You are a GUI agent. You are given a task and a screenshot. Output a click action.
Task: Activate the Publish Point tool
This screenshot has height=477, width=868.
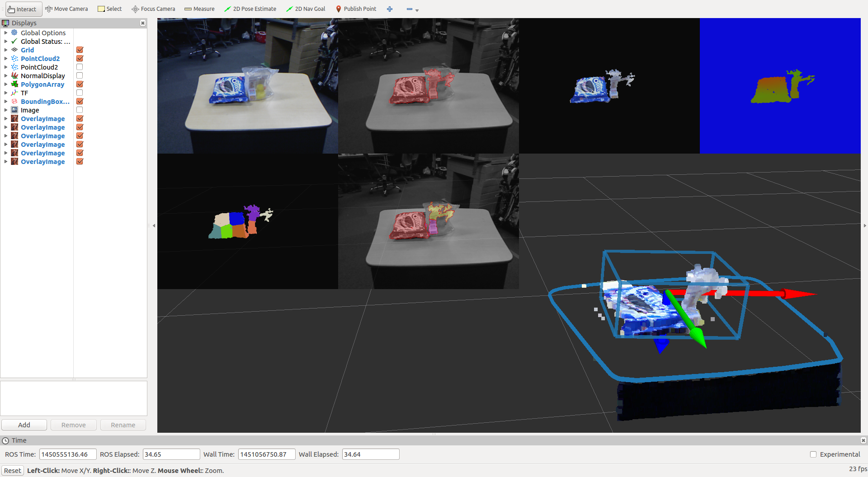pyautogui.click(x=356, y=9)
